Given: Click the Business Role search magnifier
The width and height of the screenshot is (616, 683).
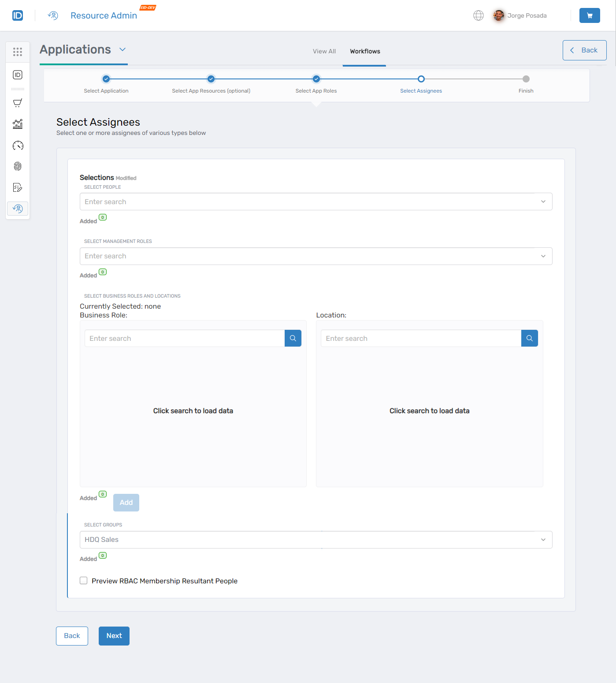Looking at the screenshot, I should 293,338.
